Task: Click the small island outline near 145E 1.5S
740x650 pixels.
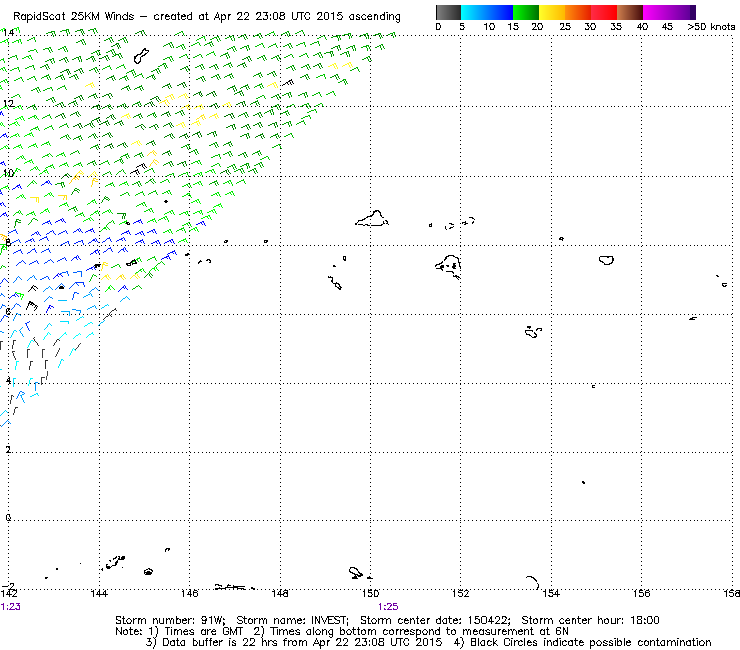Action: coord(148,572)
